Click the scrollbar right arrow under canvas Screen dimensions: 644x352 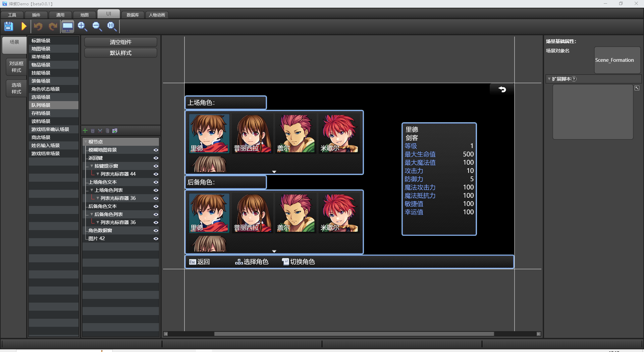click(539, 334)
